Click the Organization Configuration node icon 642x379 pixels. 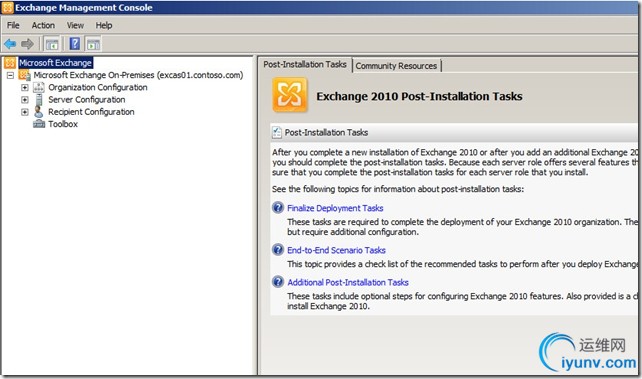coord(39,87)
